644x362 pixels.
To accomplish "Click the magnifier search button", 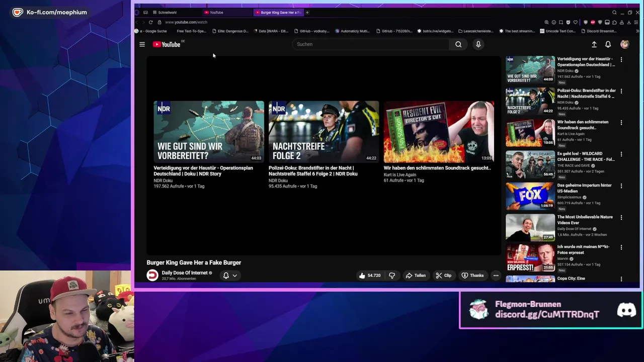I will 458,44.
